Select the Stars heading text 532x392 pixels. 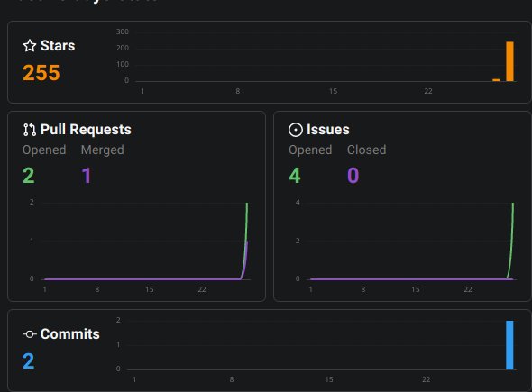point(58,46)
